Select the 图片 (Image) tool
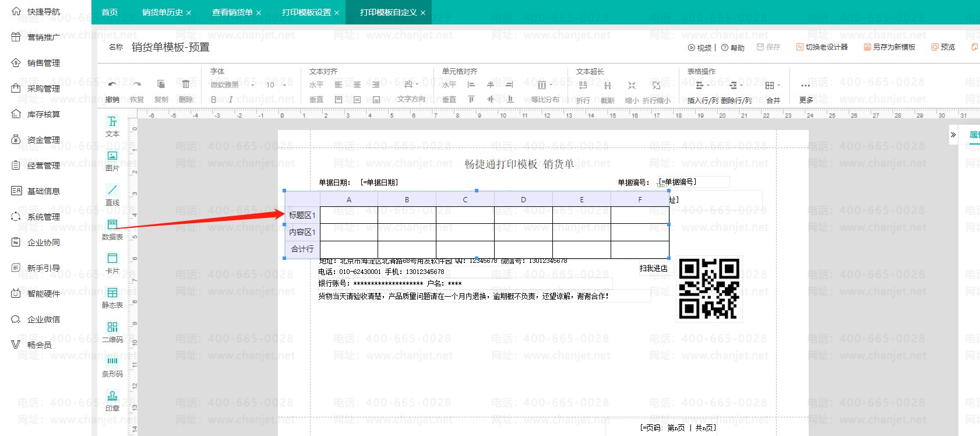Image resolution: width=980 pixels, height=436 pixels. pos(112,160)
